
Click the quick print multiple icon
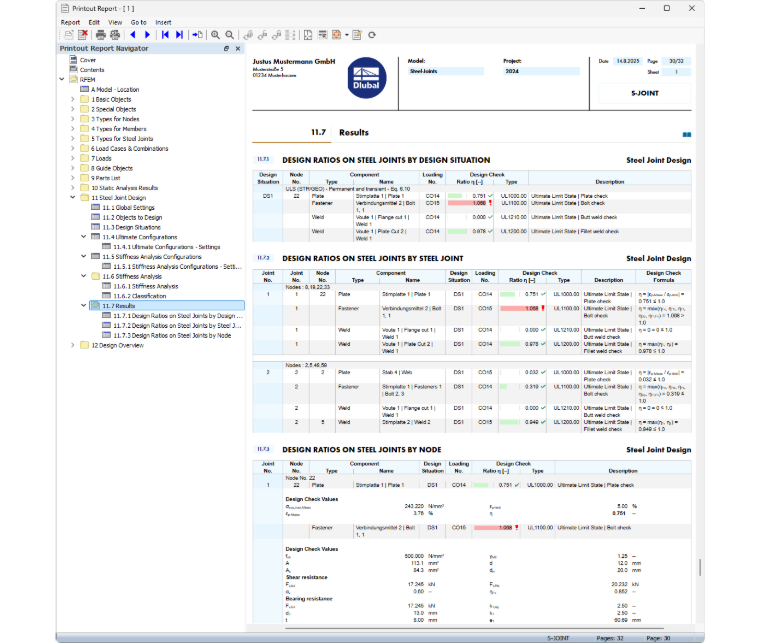pos(115,35)
